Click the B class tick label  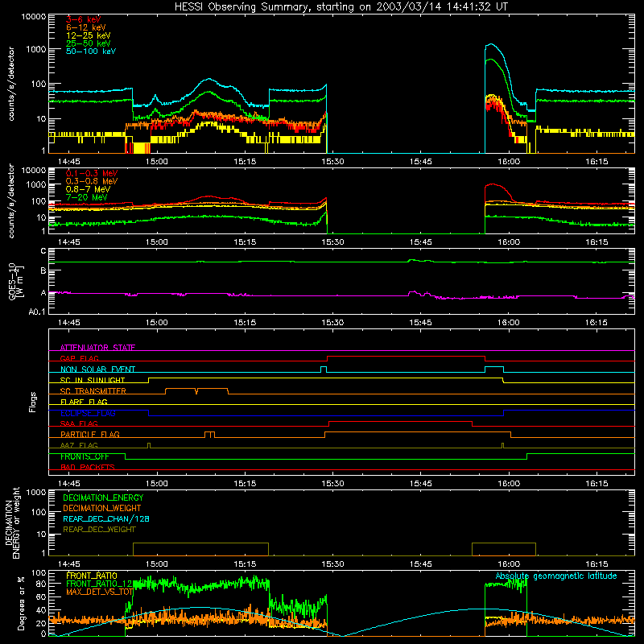coord(43,270)
